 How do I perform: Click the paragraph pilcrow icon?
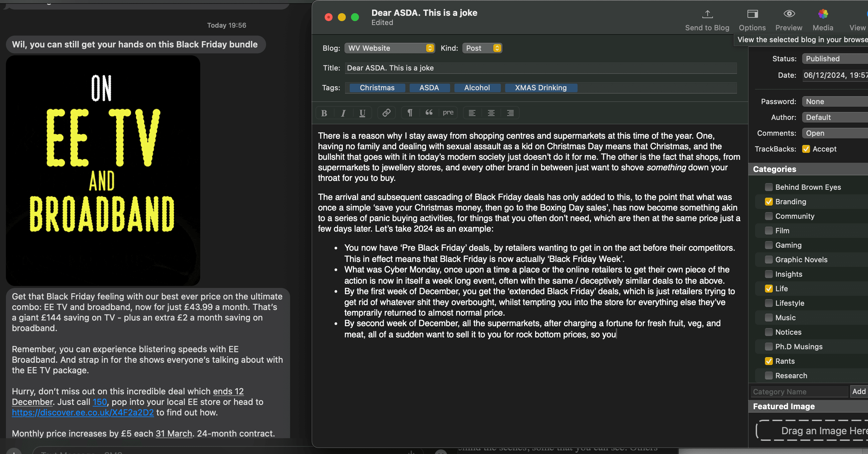click(x=410, y=113)
